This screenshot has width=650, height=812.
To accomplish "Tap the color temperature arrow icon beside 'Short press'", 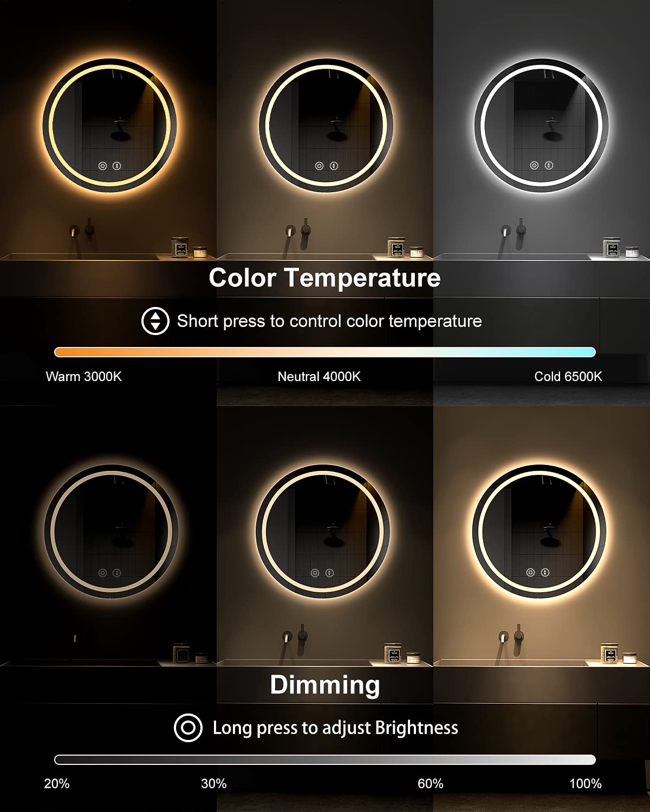I will 155,321.
